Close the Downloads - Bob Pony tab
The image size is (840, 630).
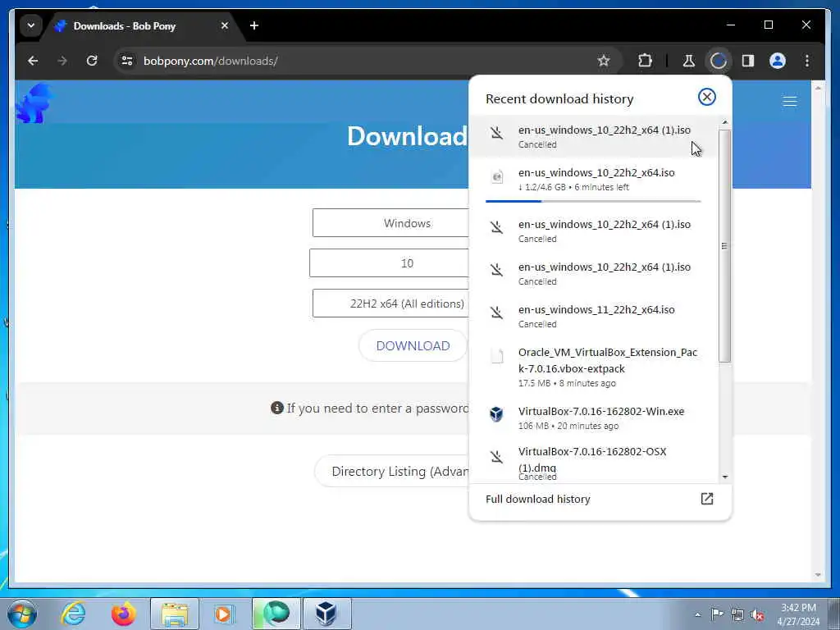225,25
